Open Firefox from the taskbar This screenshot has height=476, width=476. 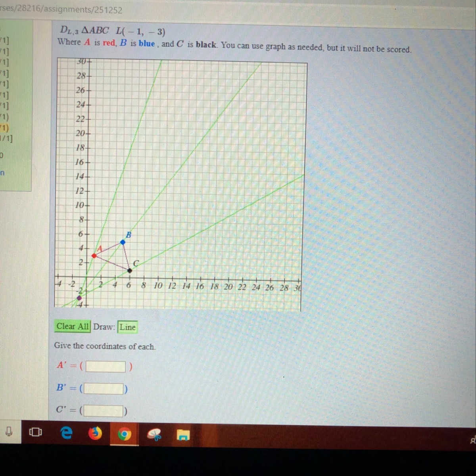pyautogui.click(x=95, y=434)
